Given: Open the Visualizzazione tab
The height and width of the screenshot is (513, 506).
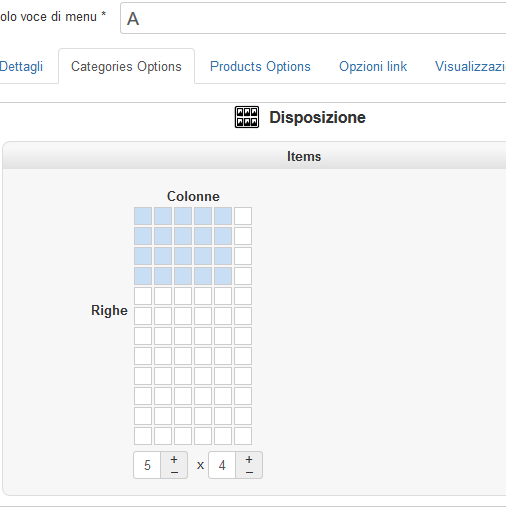Looking at the screenshot, I should tap(470, 66).
